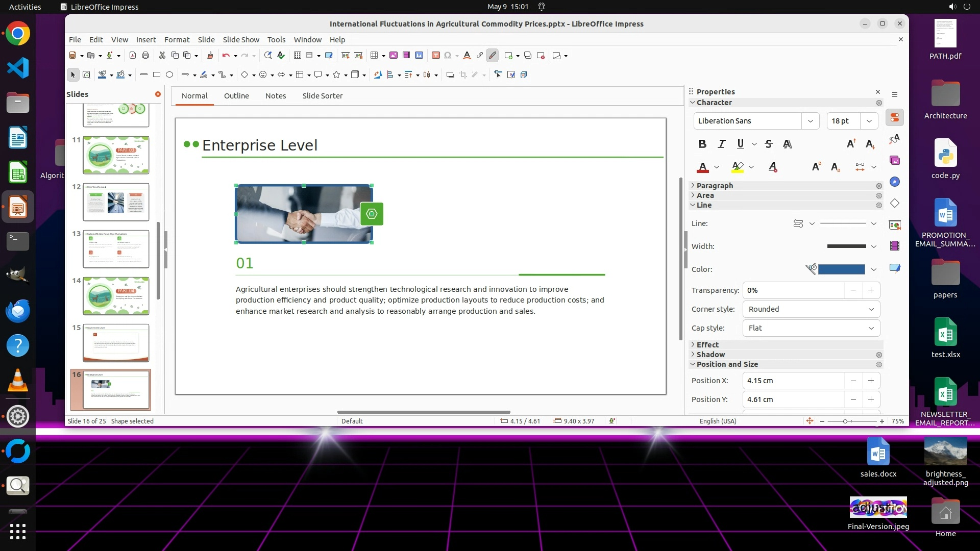Open the Navigator sidebar icon
Viewport: 980px width, 551px height.
[x=895, y=182]
